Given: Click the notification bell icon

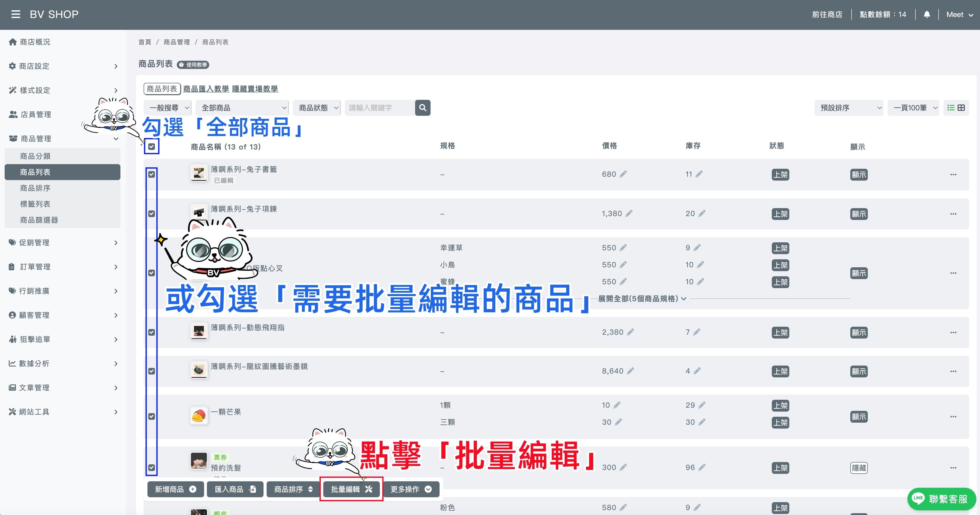Looking at the screenshot, I should pos(927,14).
